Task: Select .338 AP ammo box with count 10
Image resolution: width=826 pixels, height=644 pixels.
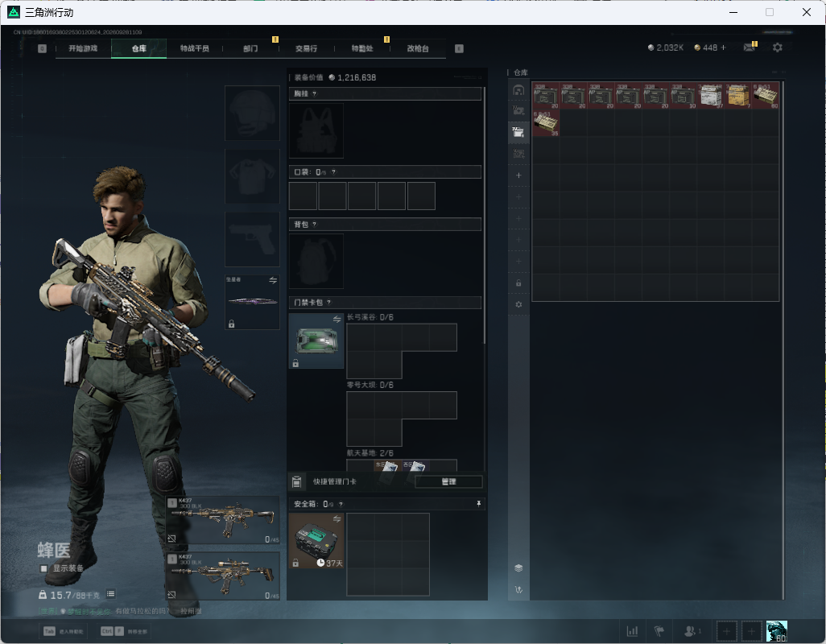Action: pyautogui.click(x=683, y=95)
